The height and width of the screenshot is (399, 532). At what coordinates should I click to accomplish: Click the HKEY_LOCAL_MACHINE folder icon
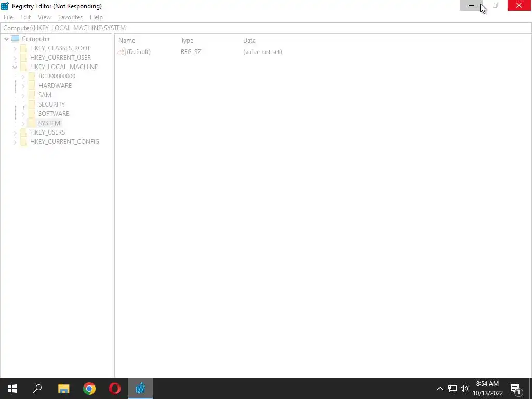click(23, 67)
